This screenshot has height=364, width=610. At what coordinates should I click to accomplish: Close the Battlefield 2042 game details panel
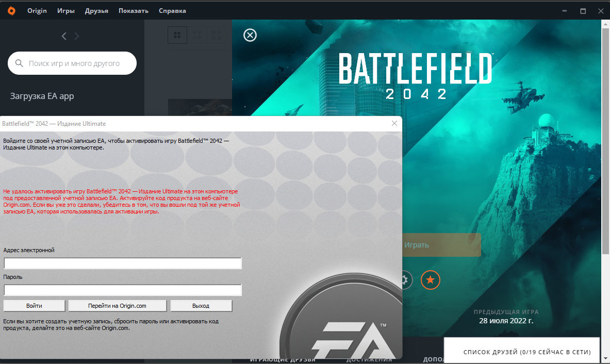(x=250, y=35)
